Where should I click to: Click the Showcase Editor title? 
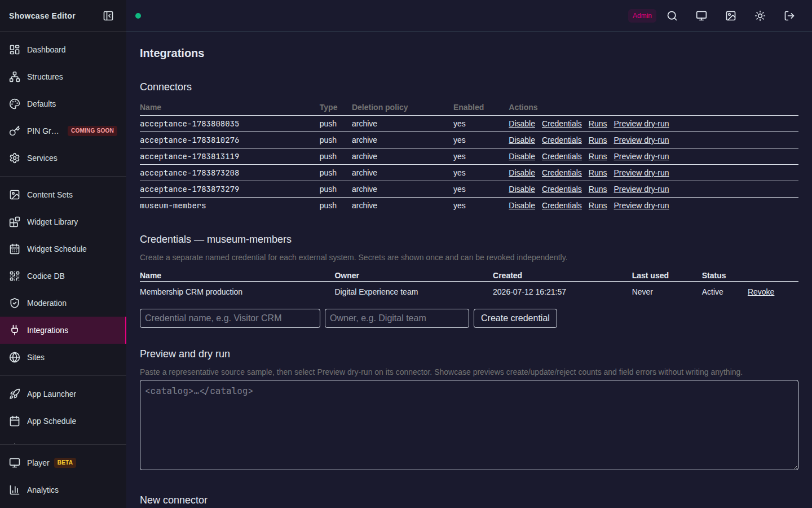click(x=42, y=16)
